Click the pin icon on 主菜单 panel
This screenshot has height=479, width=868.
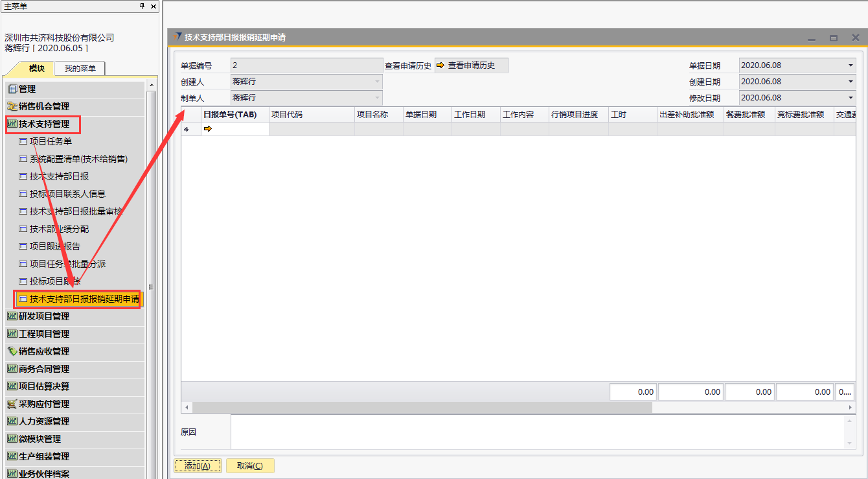pos(143,6)
